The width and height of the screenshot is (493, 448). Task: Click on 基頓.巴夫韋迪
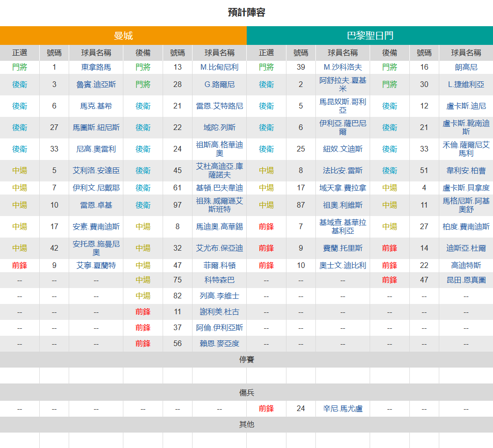tap(220, 188)
